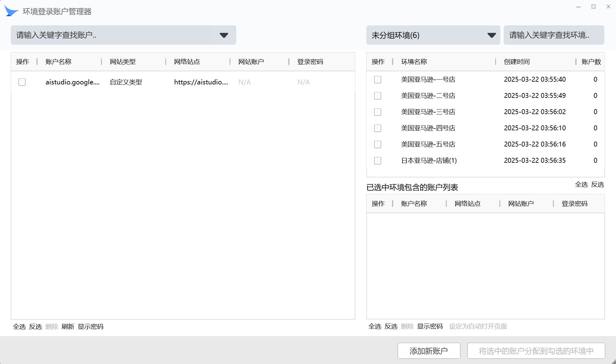Screen dimensions: 616x364
Task: Click the 环境名称 column header
Action: [414, 62]
